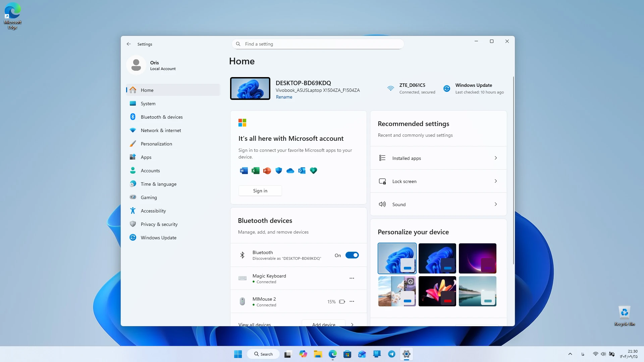Screen dimensions: 644x362
Task: Select the dark purple glow theme
Action: click(477, 258)
